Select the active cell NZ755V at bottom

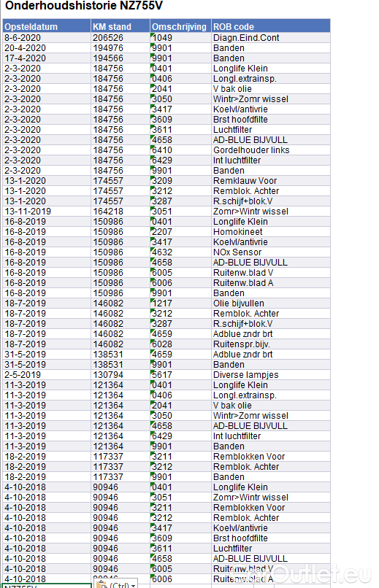click(47, 586)
